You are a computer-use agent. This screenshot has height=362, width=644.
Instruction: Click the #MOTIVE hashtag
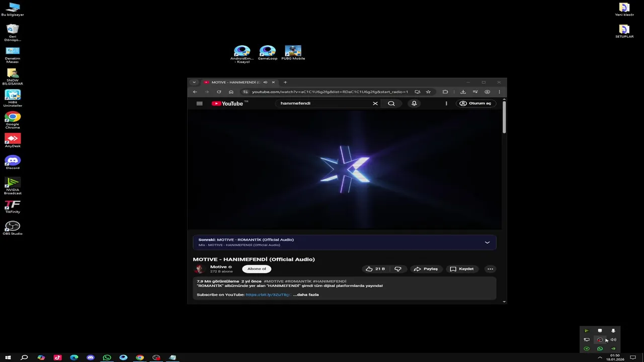[274, 282]
